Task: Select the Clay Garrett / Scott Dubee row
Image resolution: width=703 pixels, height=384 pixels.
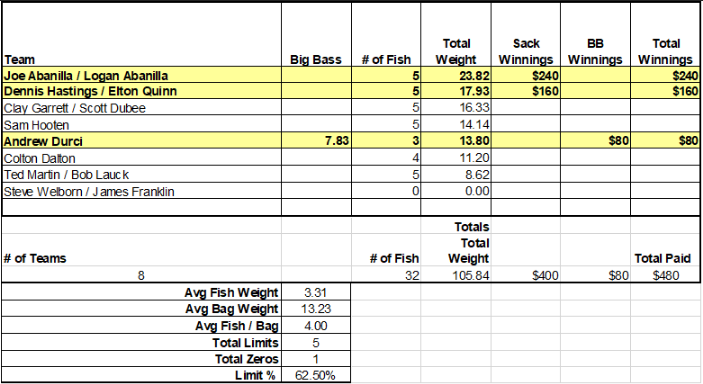Action: [x=351, y=108]
